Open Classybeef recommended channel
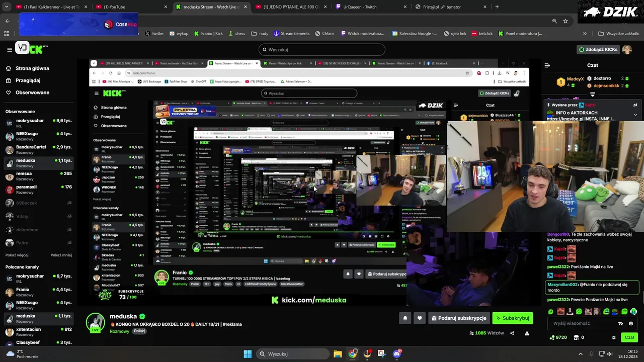Viewport: 644px width, 362px height. pos(38,343)
